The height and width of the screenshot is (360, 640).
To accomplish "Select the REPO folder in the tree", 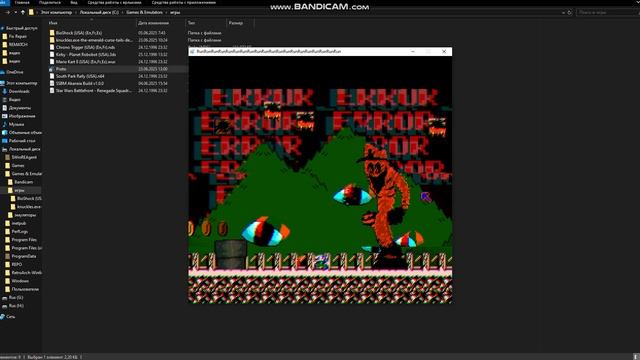I will 17,264.
